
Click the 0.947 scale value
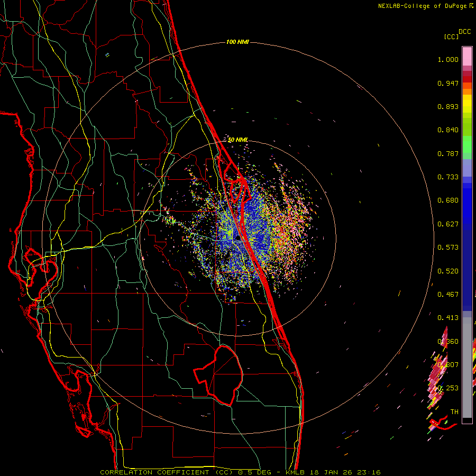tap(448, 83)
